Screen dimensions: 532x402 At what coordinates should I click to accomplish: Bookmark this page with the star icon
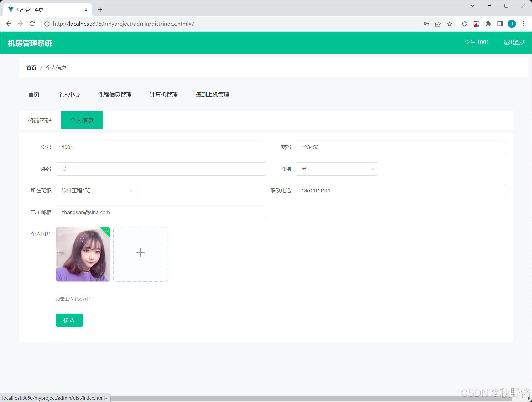(x=450, y=24)
